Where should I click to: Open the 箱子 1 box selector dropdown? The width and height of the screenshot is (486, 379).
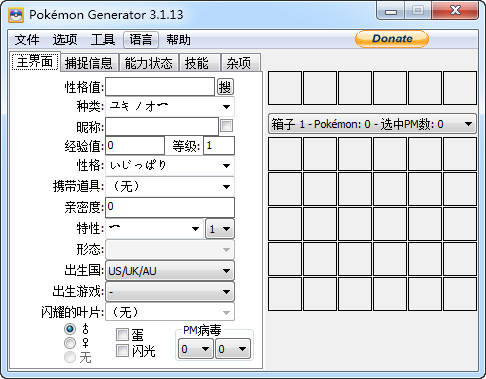point(372,124)
